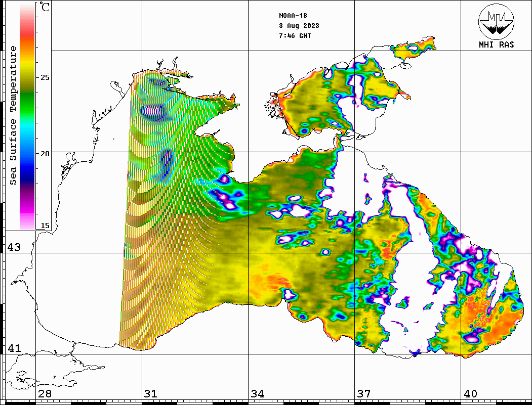Click the '°C' unit label
The height and width of the screenshot is (405, 532).
(x=45, y=7)
